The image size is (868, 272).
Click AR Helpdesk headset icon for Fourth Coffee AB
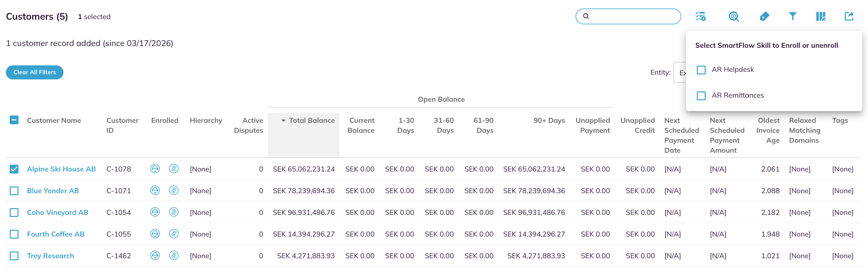155,234
